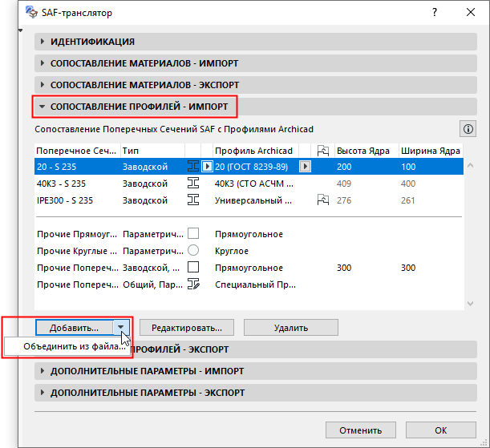Click the rectangle icon in Прочие Прямоуг… row

click(193, 233)
